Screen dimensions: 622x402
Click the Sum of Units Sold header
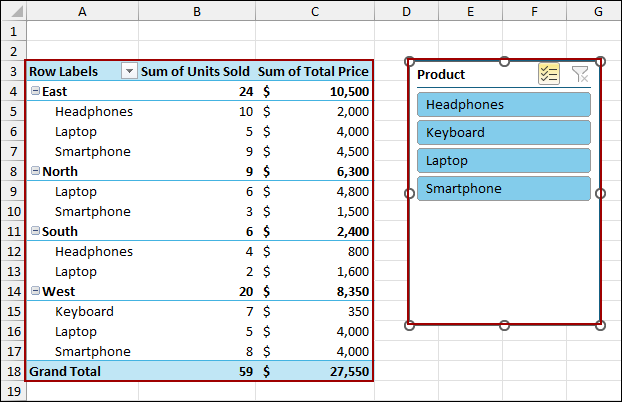194,72
